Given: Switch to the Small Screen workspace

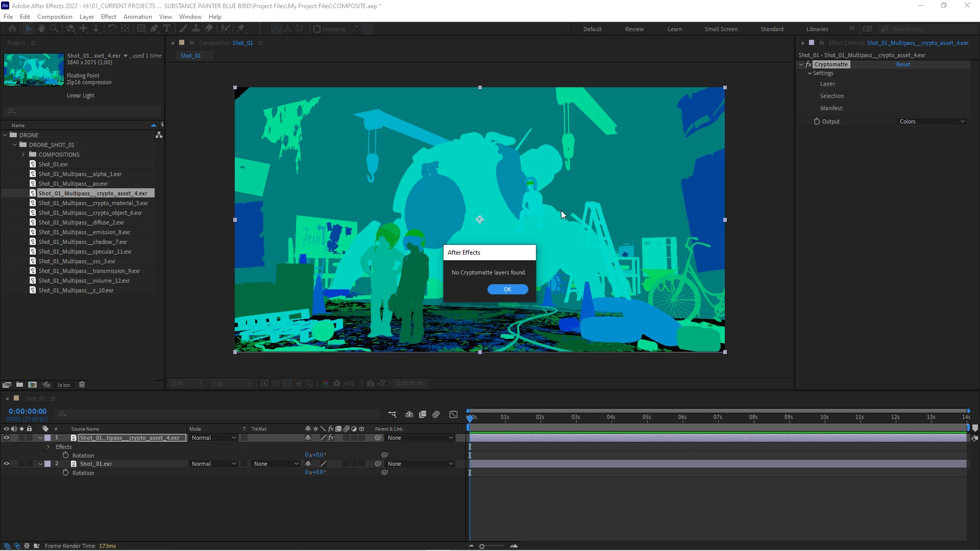Looking at the screenshot, I should point(721,29).
